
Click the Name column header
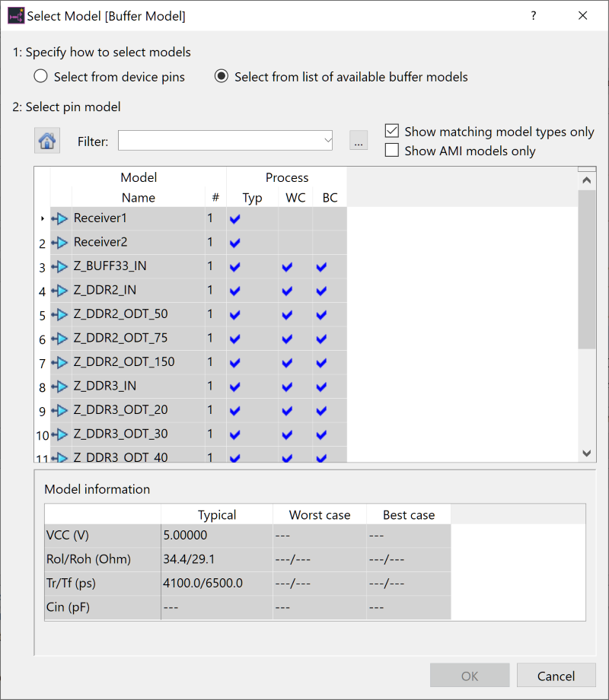[x=138, y=198]
